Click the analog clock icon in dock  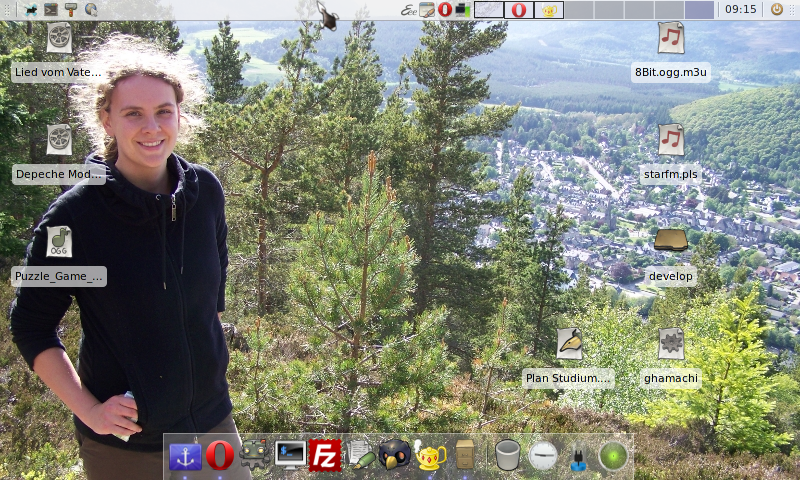pos(543,456)
